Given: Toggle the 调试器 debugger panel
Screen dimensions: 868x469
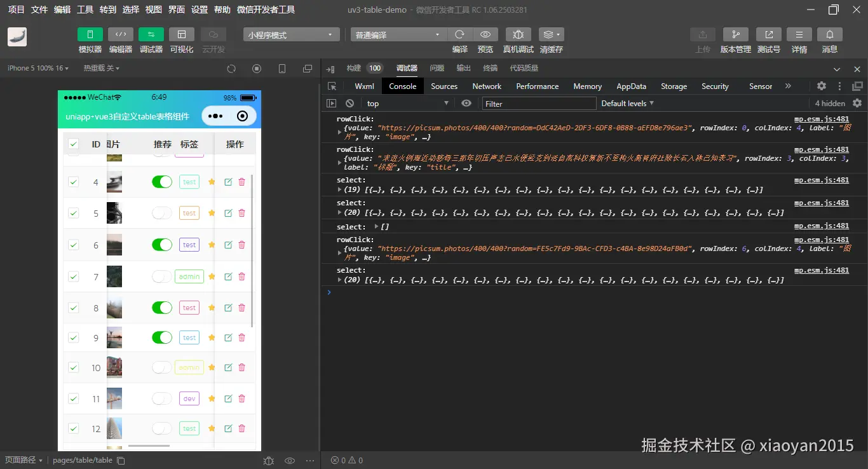Looking at the screenshot, I should coord(151,34).
